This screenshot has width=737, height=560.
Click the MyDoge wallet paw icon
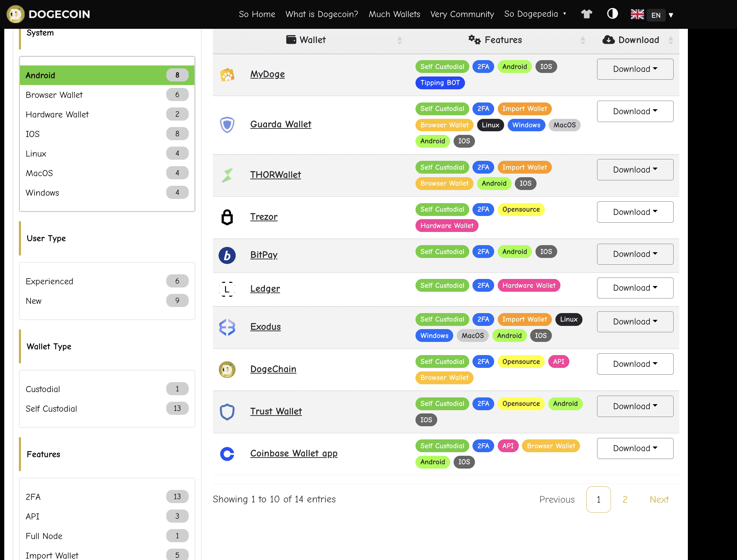click(x=227, y=75)
